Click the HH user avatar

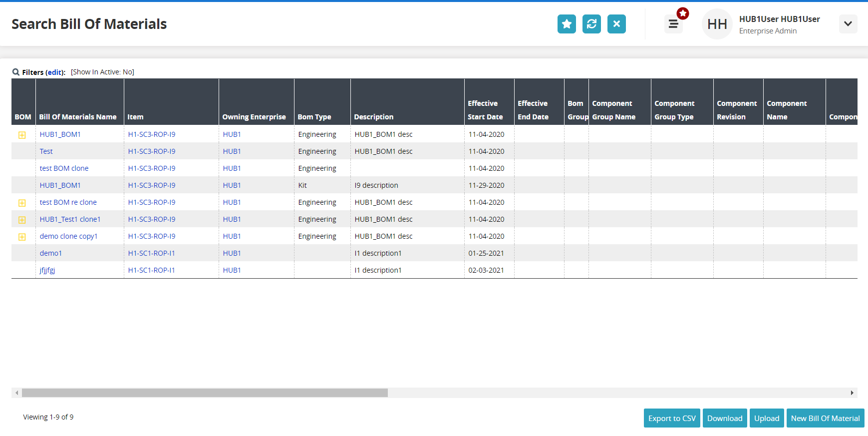717,24
